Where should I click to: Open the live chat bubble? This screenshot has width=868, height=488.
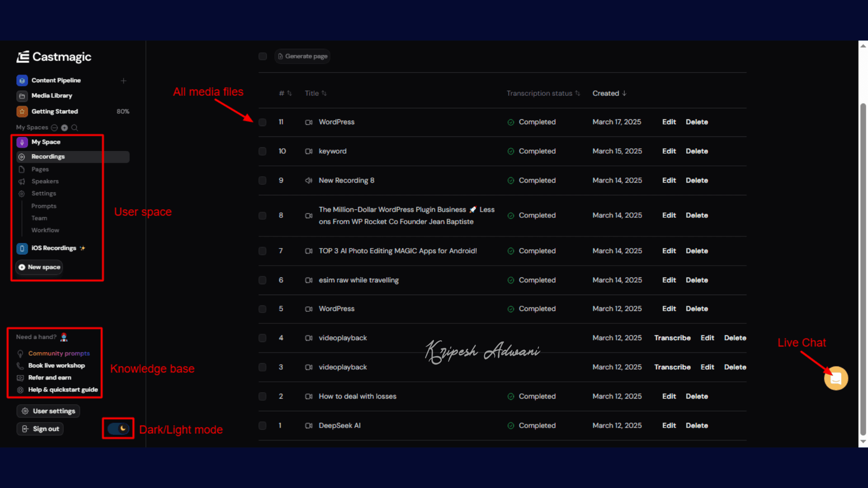tap(835, 378)
